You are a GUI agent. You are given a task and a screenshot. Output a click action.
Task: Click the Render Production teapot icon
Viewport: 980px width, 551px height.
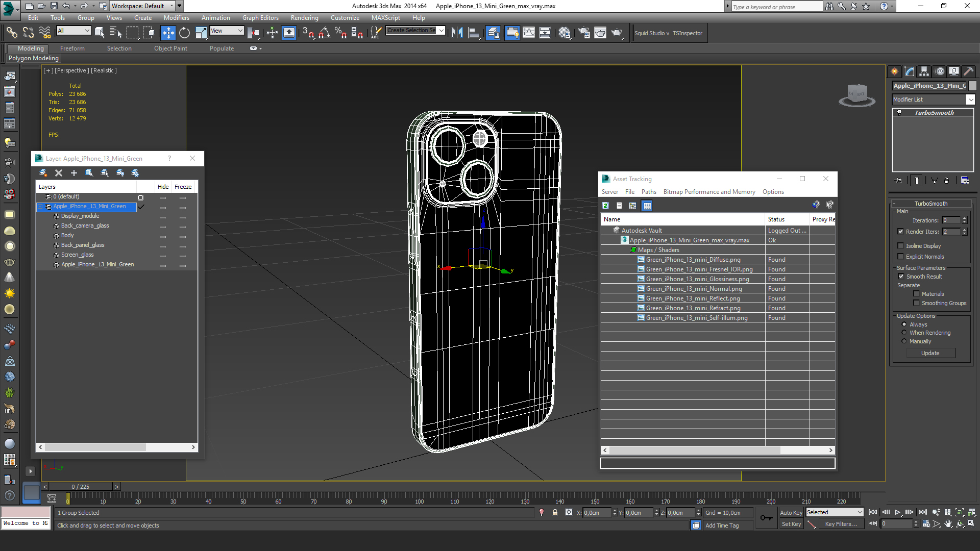(x=617, y=33)
